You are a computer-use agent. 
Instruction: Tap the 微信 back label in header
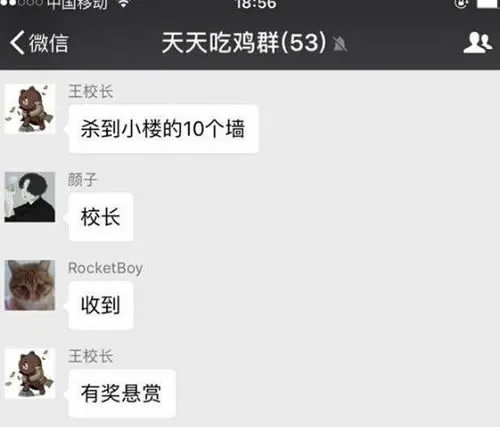[x=49, y=43]
